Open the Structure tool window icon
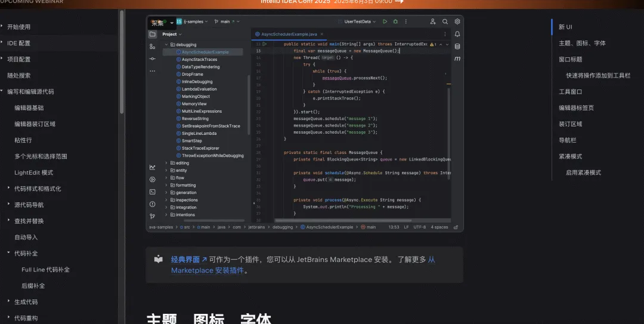The width and height of the screenshot is (644, 324). (x=153, y=47)
